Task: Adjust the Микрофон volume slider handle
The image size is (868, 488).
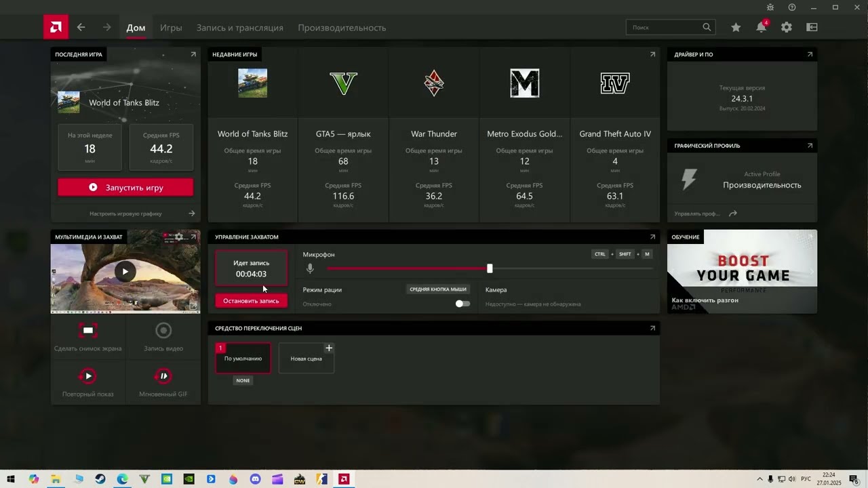Action: click(x=490, y=268)
